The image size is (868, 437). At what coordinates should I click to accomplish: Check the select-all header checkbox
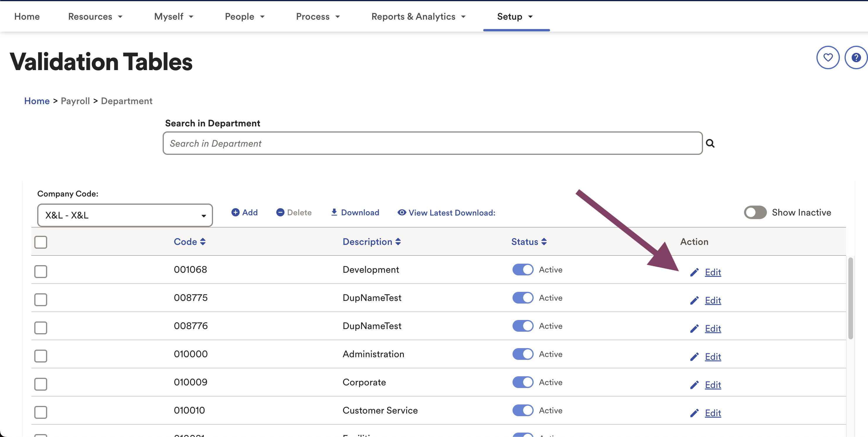pos(41,242)
